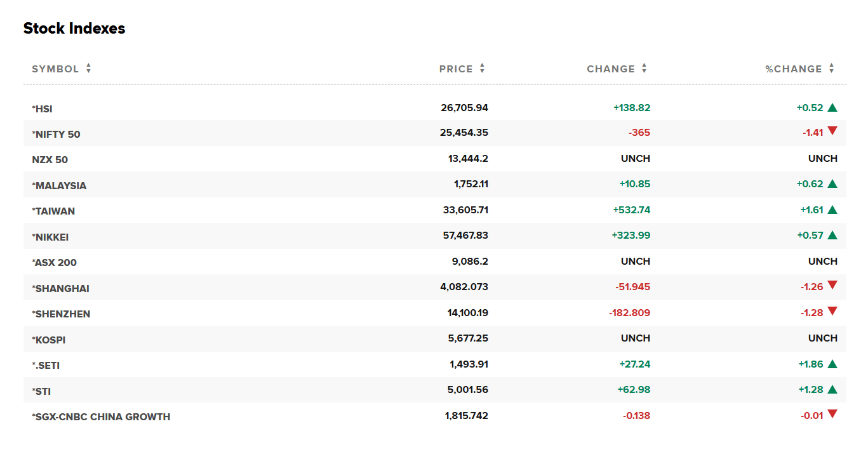Sort table by Change column arrows
This screenshot has height=452, width=868.
point(644,69)
